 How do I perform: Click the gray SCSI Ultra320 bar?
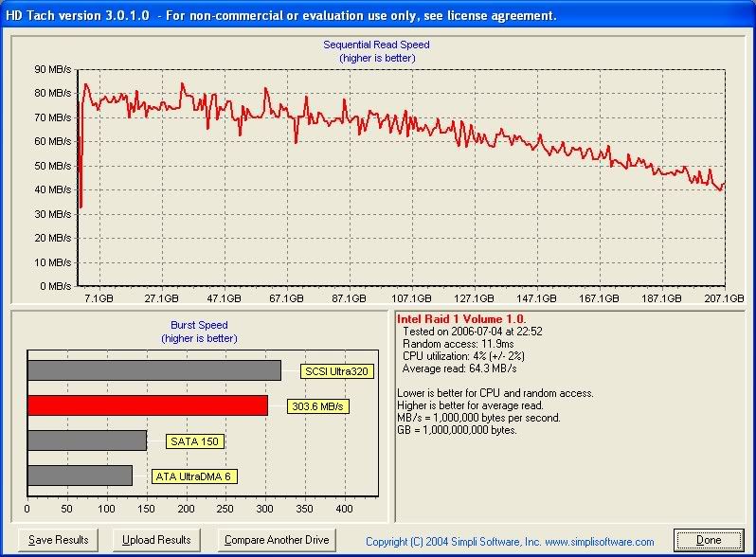[x=154, y=369]
